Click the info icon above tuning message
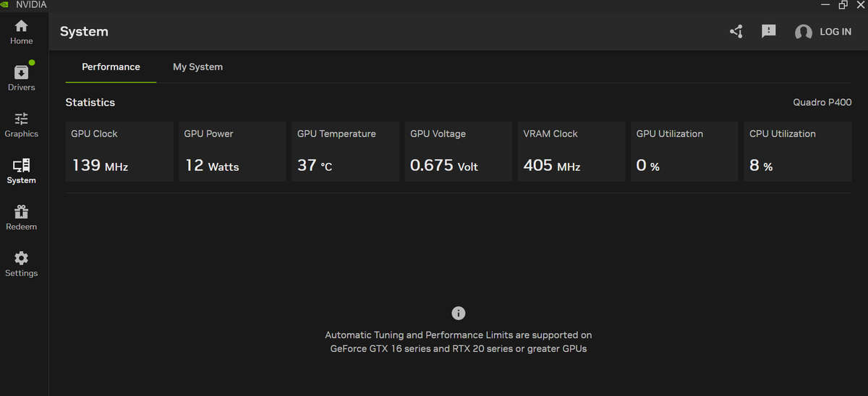The height and width of the screenshot is (396, 868). (459, 313)
